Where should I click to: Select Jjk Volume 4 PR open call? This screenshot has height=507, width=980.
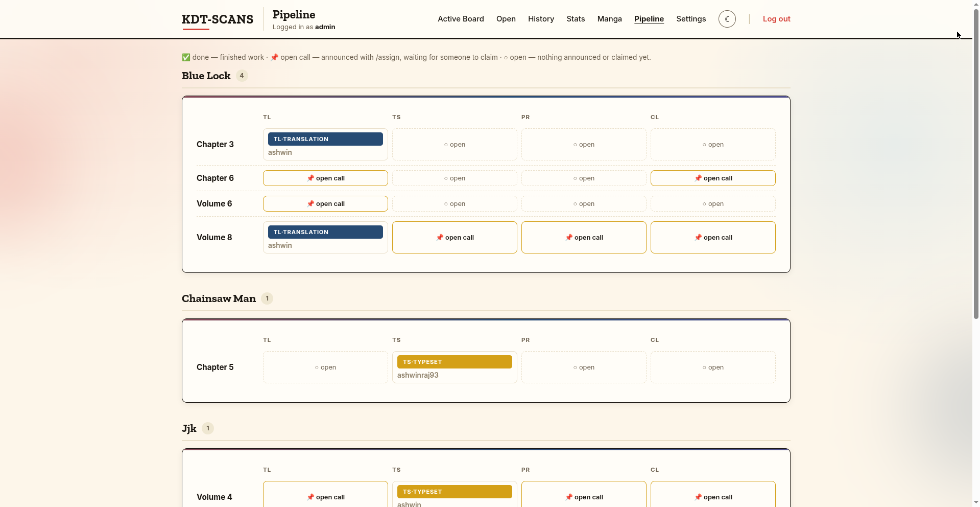tap(584, 494)
